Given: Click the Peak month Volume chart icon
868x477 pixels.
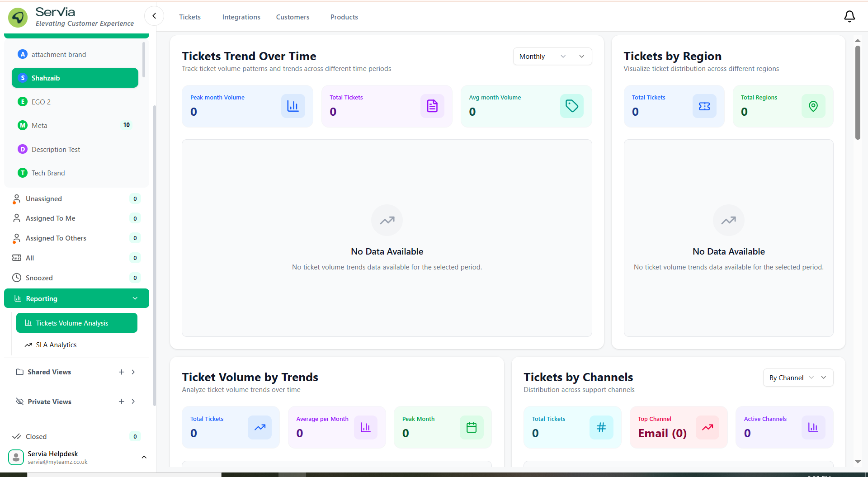Looking at the screenshot, I should [x=293, y=106].
